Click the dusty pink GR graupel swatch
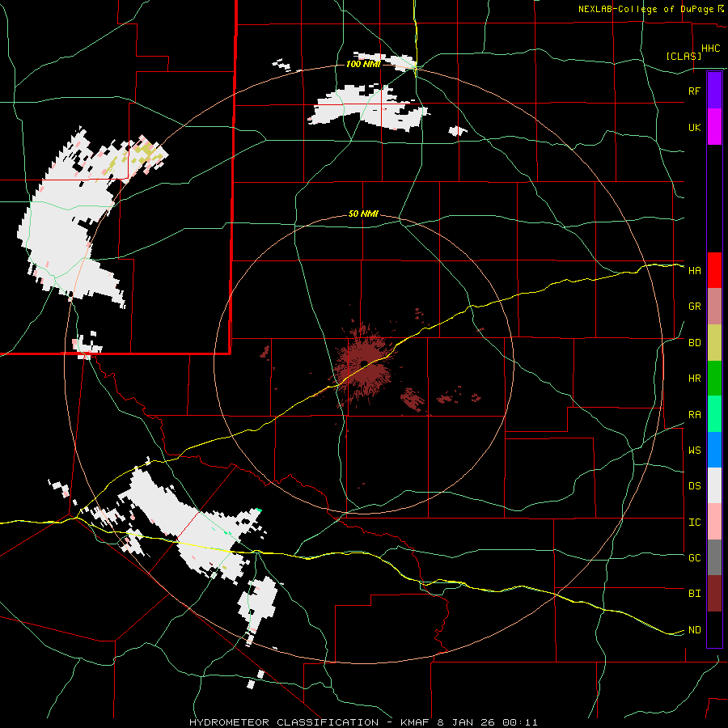This screenshot has width=728, height=728. pos(714,307)
